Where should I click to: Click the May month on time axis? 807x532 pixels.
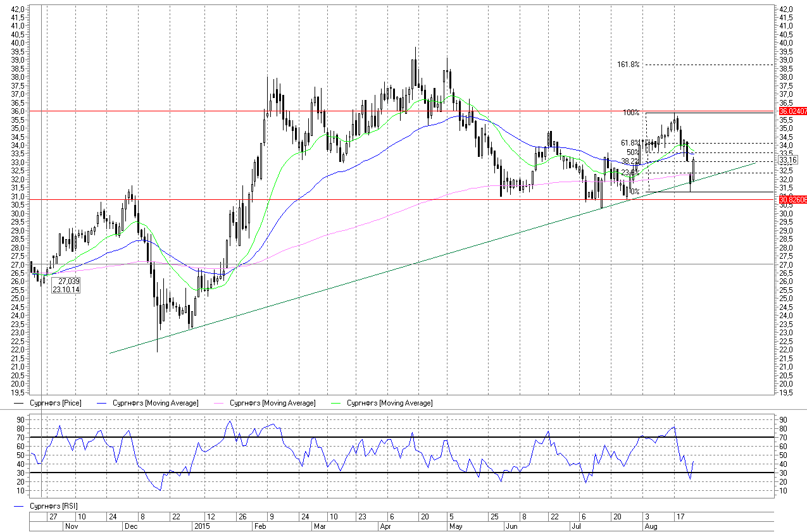click(x=455, y=526)
